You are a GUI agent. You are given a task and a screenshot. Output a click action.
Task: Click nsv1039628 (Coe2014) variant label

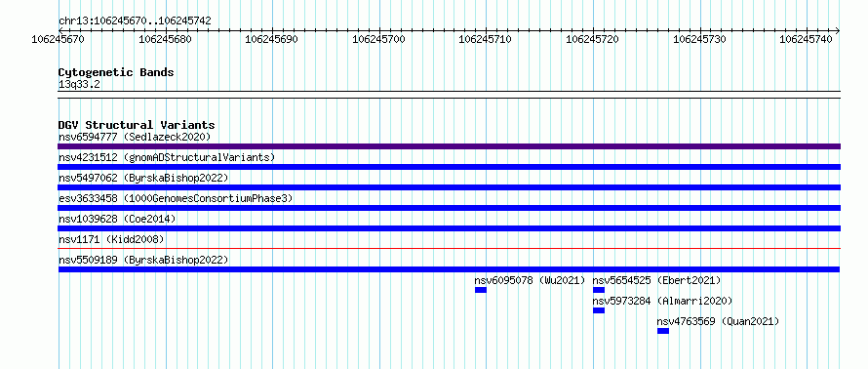(117, 219)
